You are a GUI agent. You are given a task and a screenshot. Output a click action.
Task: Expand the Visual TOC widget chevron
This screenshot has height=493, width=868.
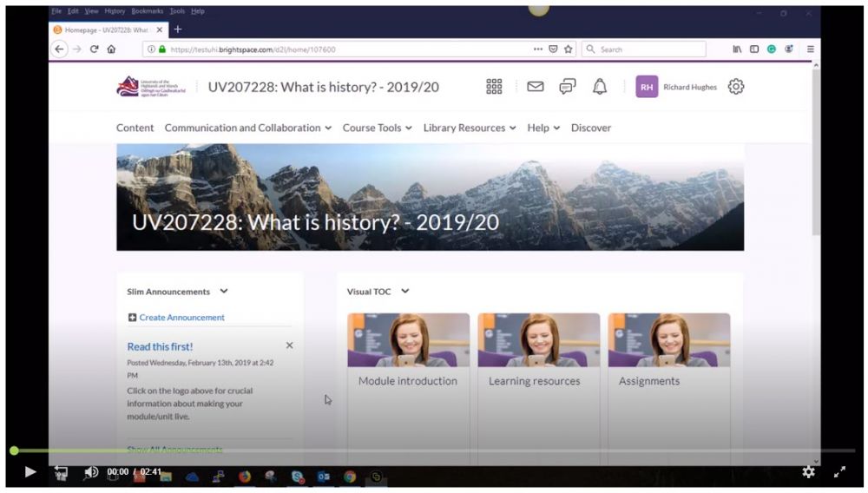405,291
